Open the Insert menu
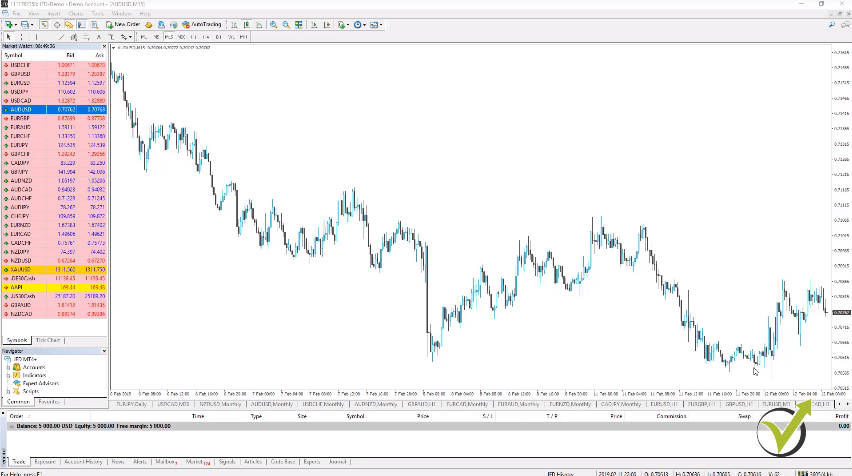This screenshot has height=476, width=852. [54, 14]
